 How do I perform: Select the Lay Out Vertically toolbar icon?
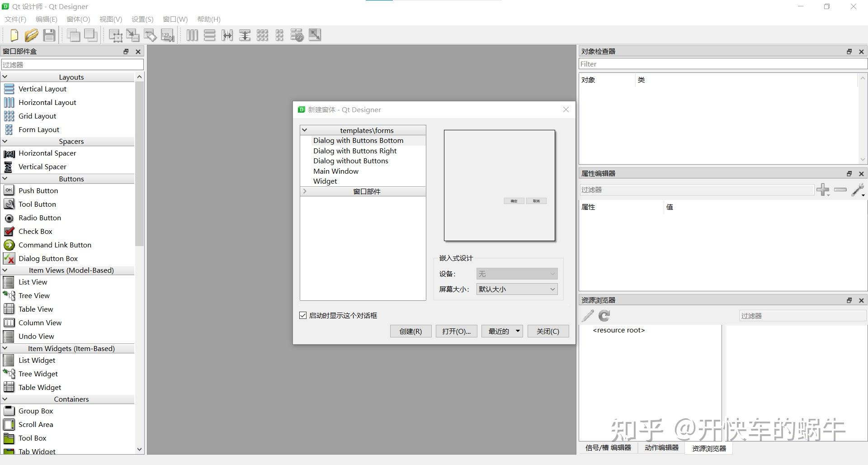click(209, 35)
